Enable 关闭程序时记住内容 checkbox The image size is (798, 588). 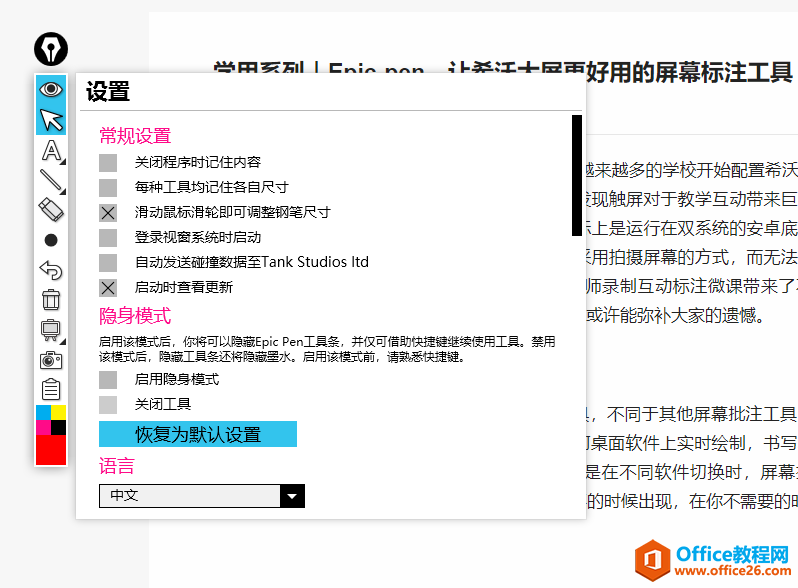tap(108, 163)
